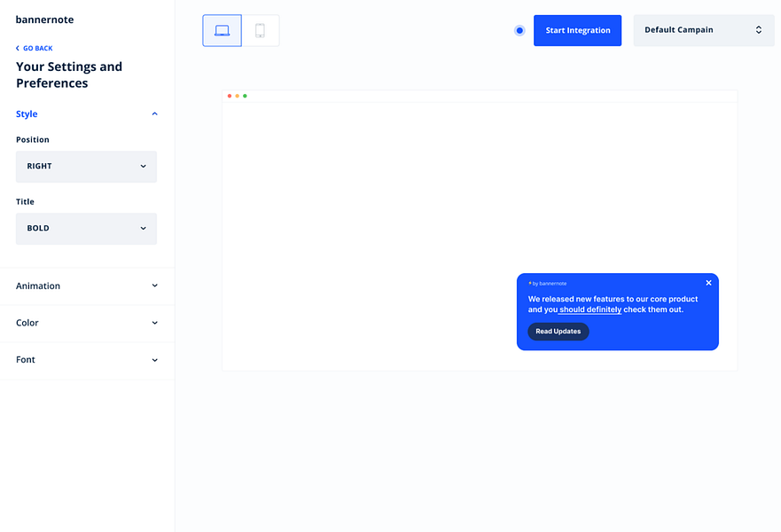The width and height of the screenshot is (781, 532).
Task: Close the blue banner notification
Action: click(x=708, y=283)
